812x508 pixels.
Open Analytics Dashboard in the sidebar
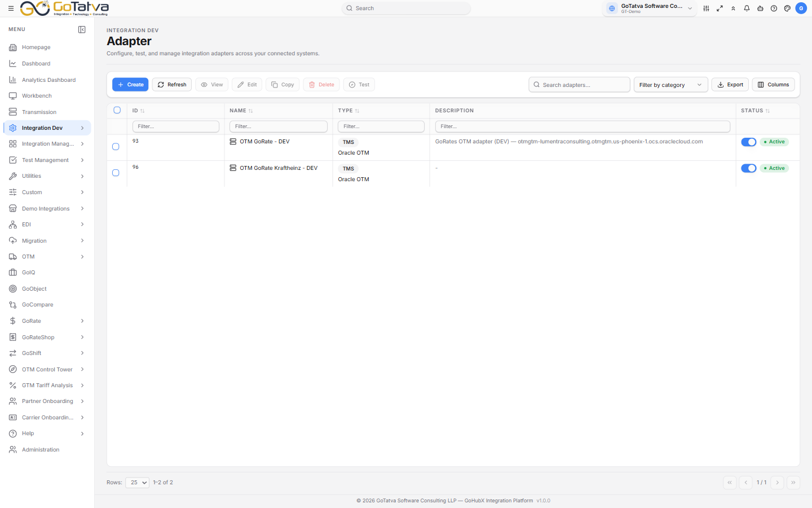tap(47, 80)
